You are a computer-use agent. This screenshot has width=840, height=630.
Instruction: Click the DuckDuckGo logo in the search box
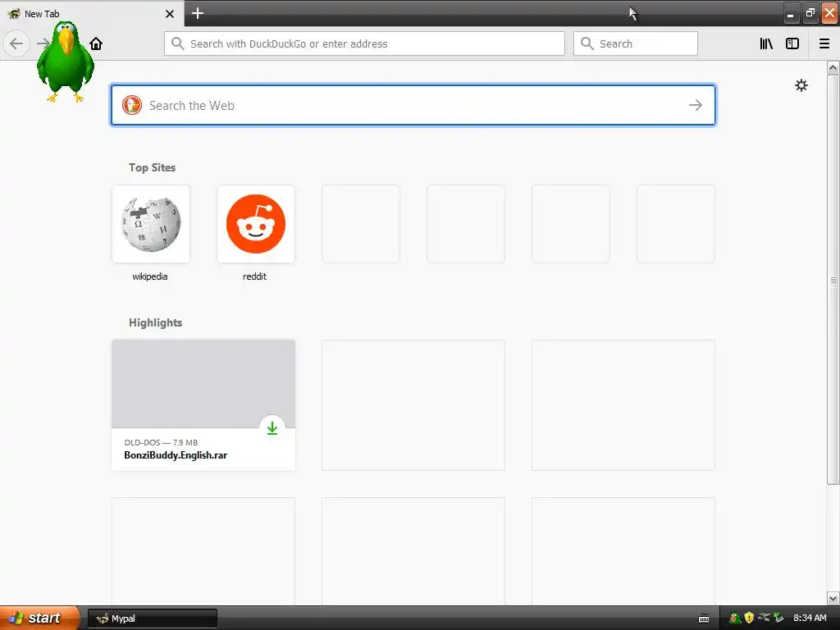tap(132, 105)
